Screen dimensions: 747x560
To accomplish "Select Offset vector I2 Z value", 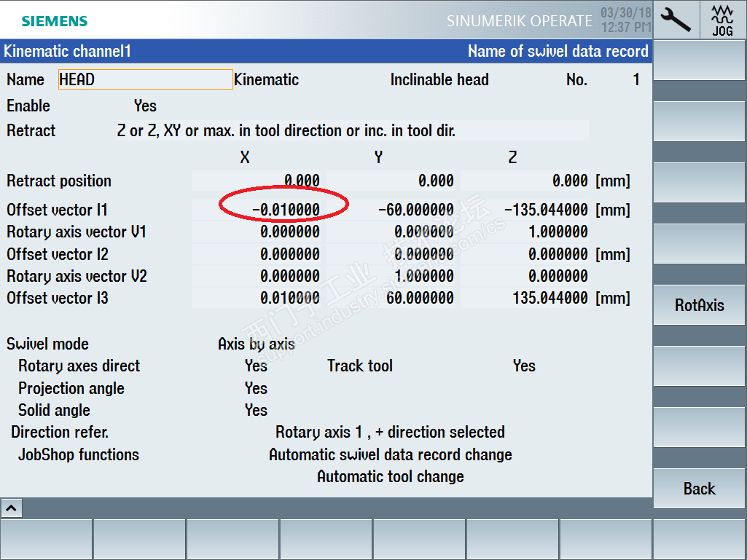I will point(524,254).
